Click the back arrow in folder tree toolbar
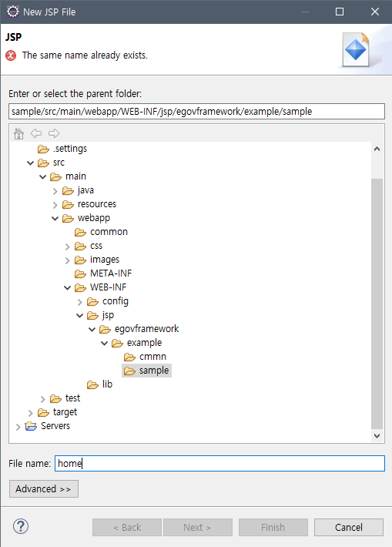Screen dimensions: 392x547 36,133
